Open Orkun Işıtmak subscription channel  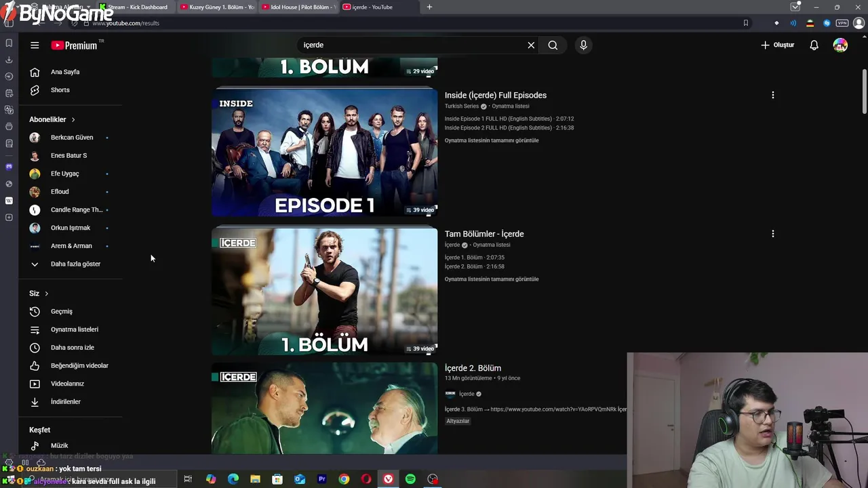[71, 228]
